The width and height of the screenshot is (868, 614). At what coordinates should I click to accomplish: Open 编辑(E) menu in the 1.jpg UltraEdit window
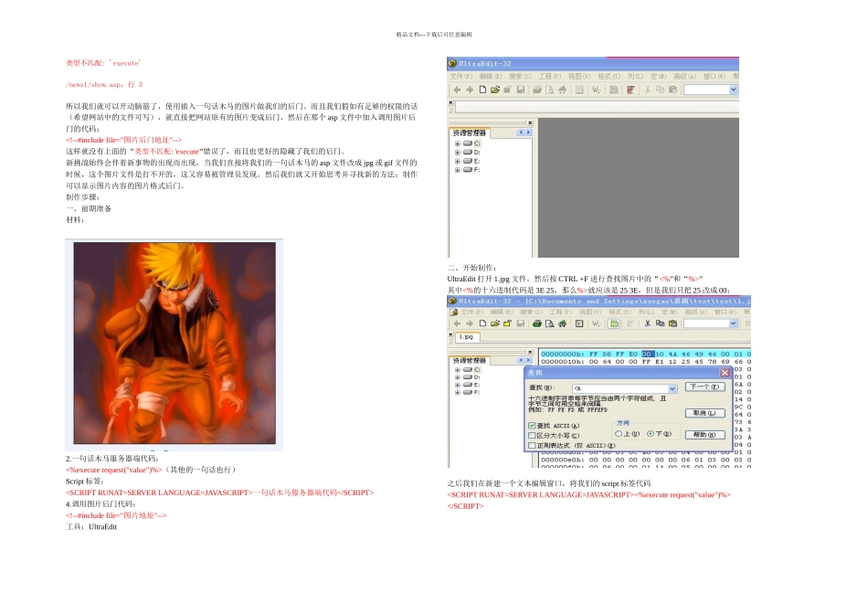pyautogui.click(x=501, y=312)
